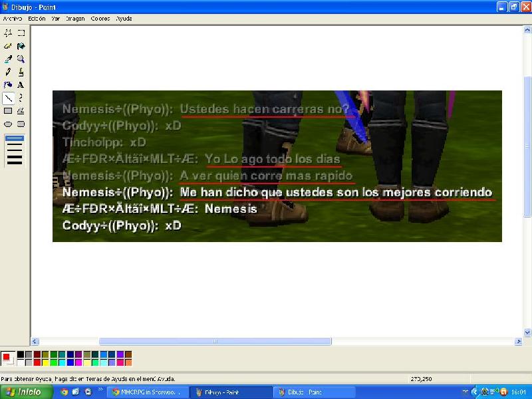The height and width of the screenshot is (399, 532).
Task: Click the chat line 'Ustedes hacen carreras no?'
Action: (x=264, y=109)
